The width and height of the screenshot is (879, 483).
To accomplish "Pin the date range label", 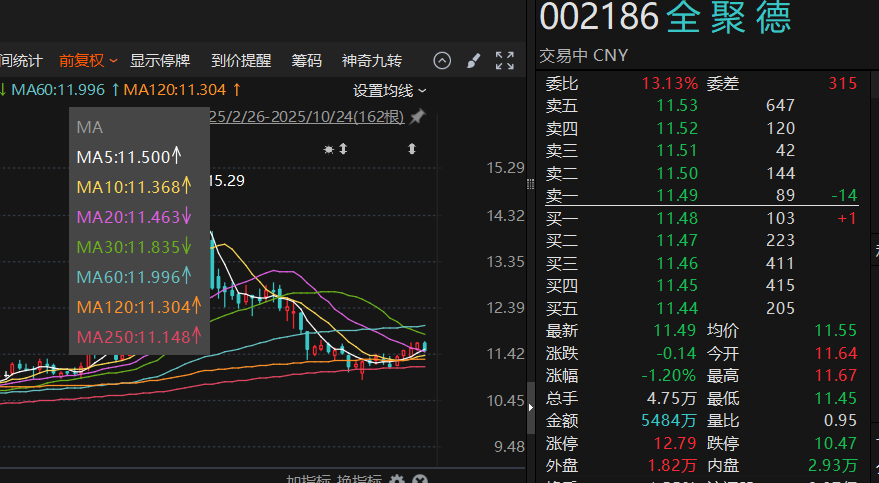I will click(x=417, y=117).
